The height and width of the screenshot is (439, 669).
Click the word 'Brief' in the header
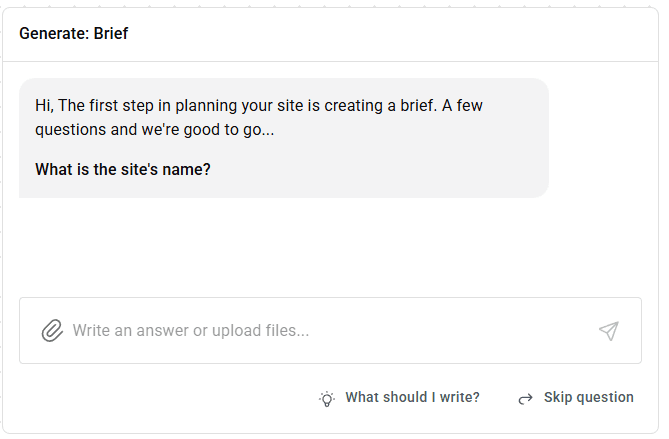point(111,33)
